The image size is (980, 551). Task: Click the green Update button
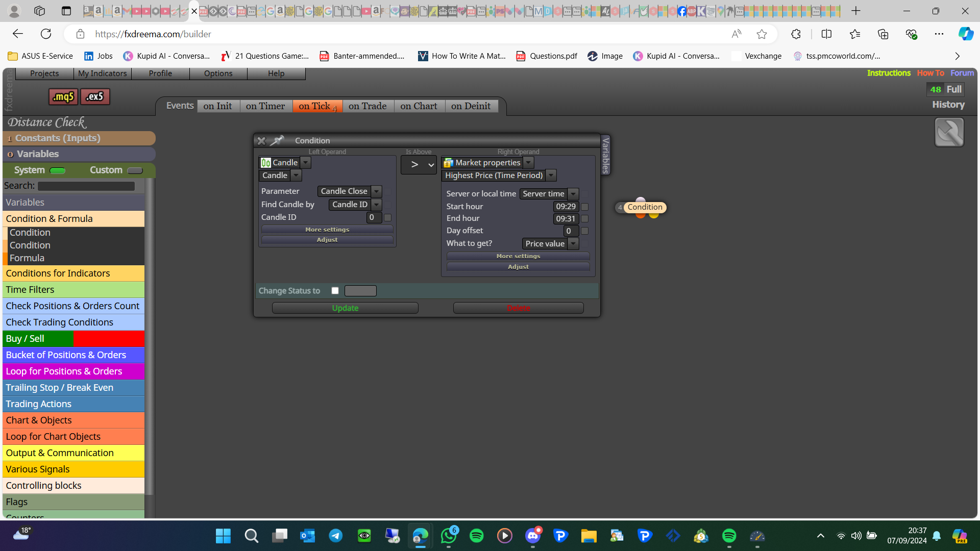click(x=345, y=308)
